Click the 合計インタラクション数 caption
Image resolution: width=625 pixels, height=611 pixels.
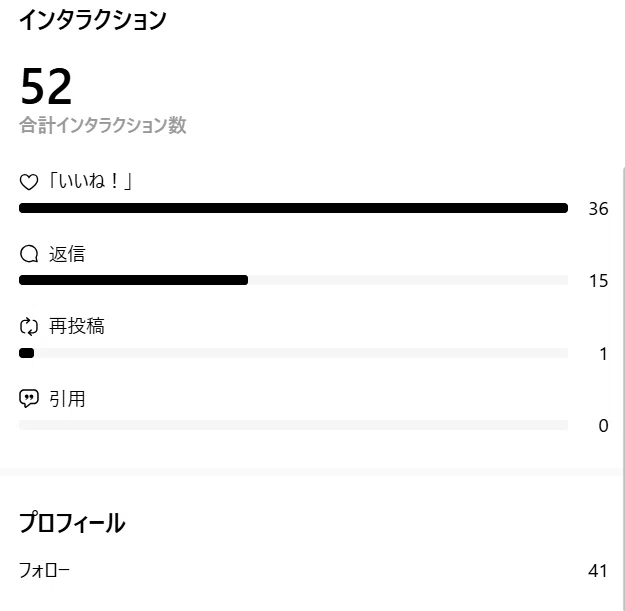(x=103, y=125)
